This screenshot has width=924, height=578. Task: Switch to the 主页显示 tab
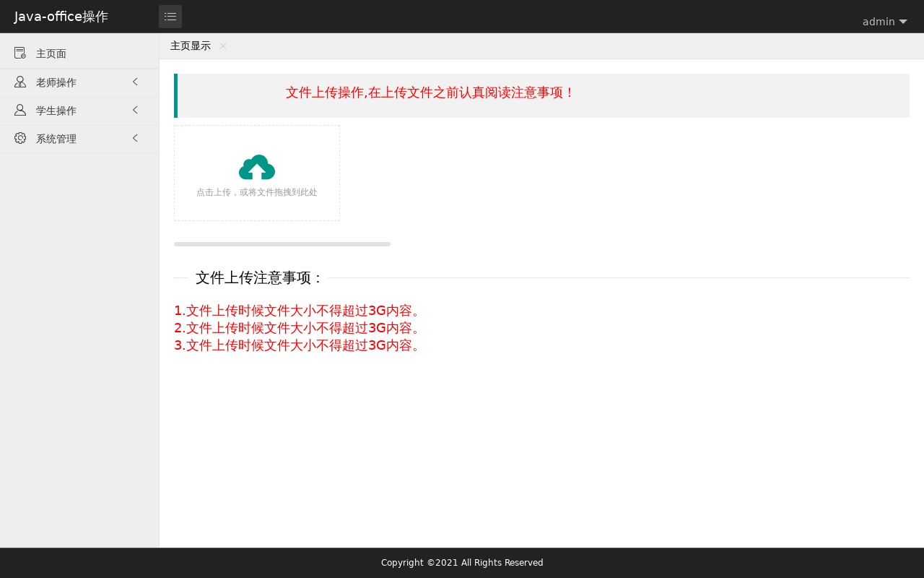click(x=191, y=46)
